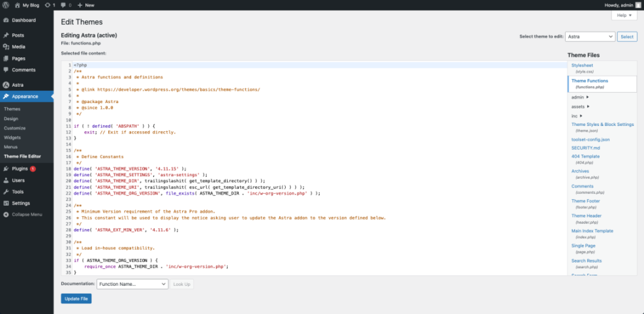The image size is (644, 314).
Task: Click the Tools wrench icon
Action: [6, 191]
